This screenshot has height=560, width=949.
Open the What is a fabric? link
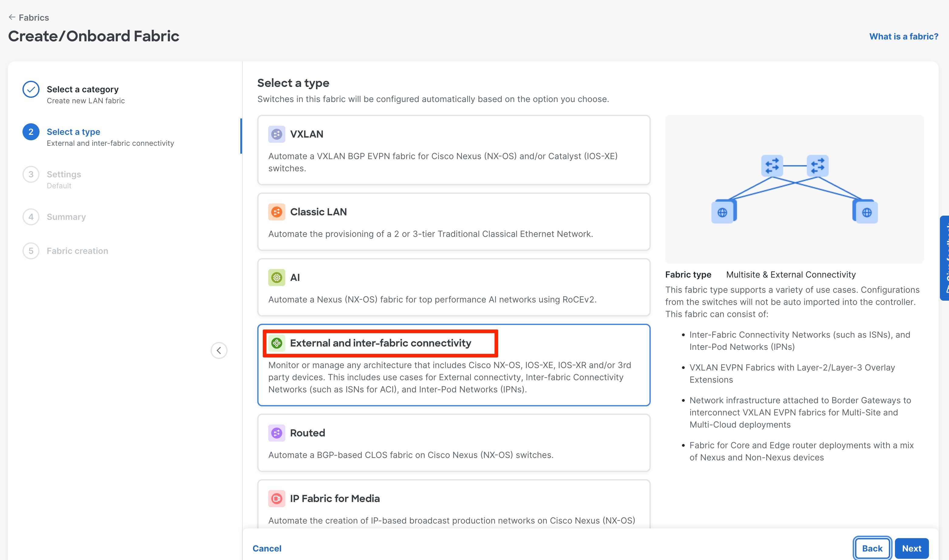(903, 37)
